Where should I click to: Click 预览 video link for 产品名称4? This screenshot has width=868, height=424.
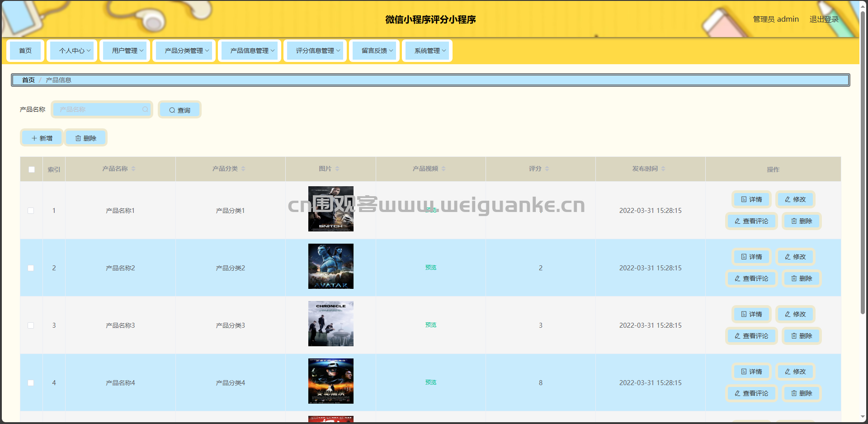[431, 382]
